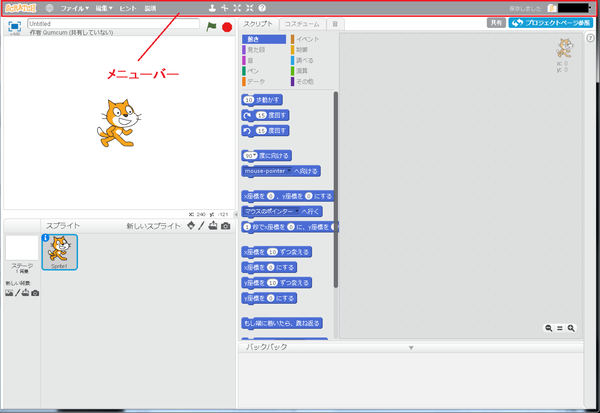
Task: Start the project with the green flag
Action: tap(211, 27)
